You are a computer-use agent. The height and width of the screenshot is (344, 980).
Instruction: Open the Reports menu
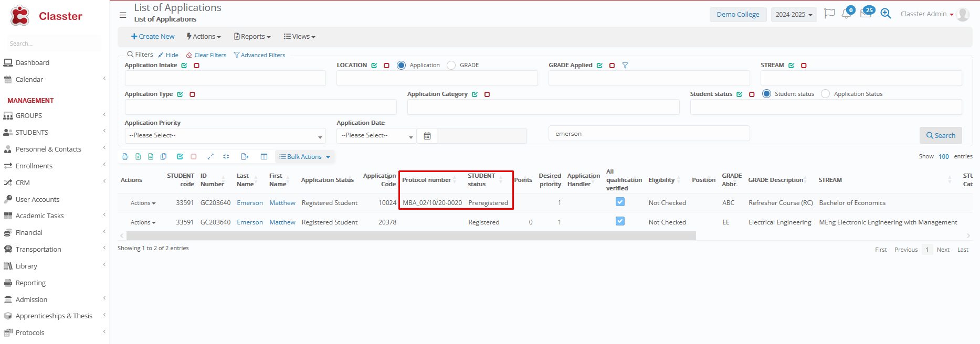tap(252, 37)
